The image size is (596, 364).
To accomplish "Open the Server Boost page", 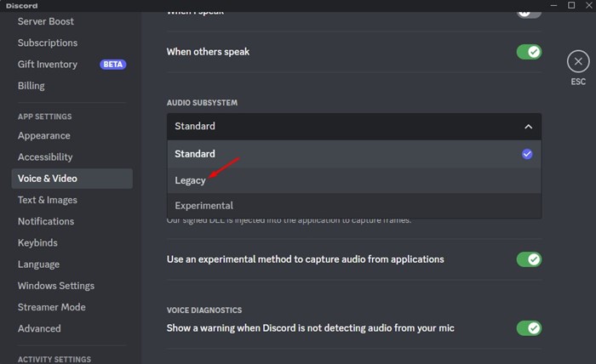I will pos(46,21).
